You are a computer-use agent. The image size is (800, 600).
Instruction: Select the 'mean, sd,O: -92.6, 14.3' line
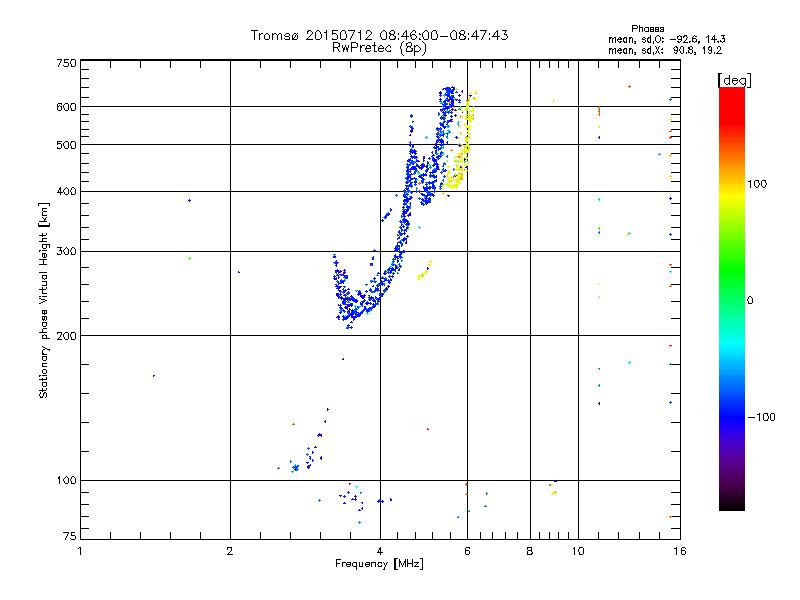(x=666, y=39)
